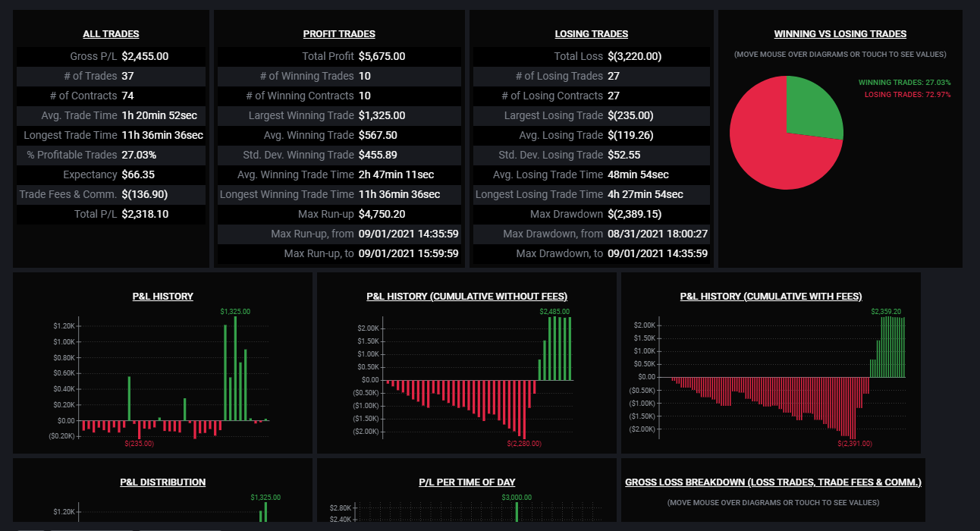
Task: Click the Total Profit value $5,675.00
Action: click(382, 56)
